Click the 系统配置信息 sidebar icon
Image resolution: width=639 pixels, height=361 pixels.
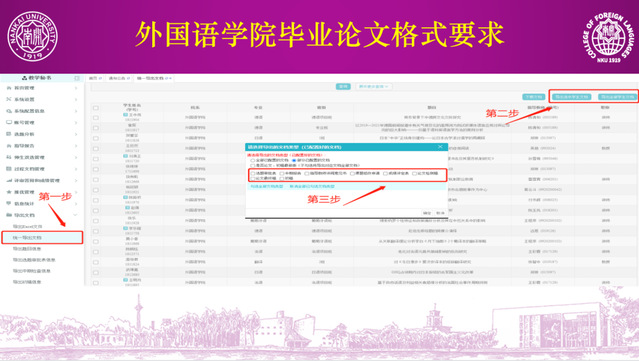tap(9, 111)
